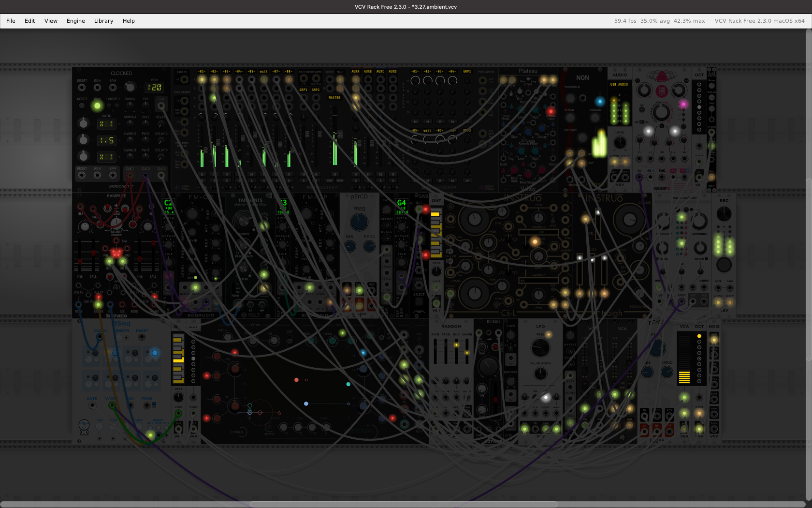Open the File menu
The image size is (812, 508).
11,21
